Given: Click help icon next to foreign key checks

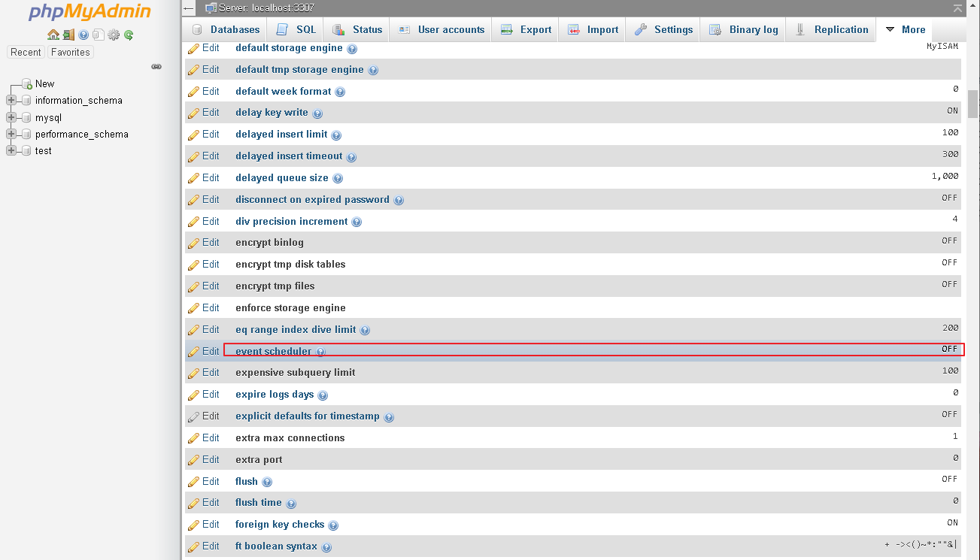Looking at the screenshot, I should 333,525.
